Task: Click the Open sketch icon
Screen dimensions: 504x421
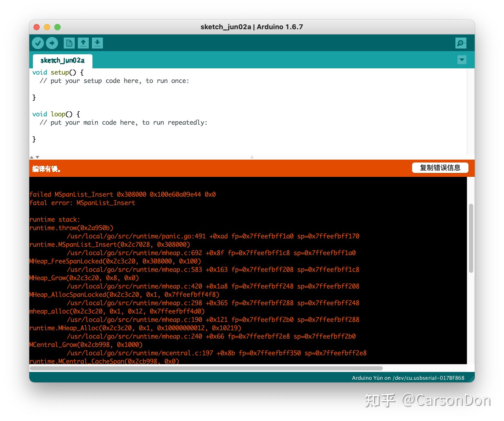Action: pyautogui.click(x=83, y=43)
